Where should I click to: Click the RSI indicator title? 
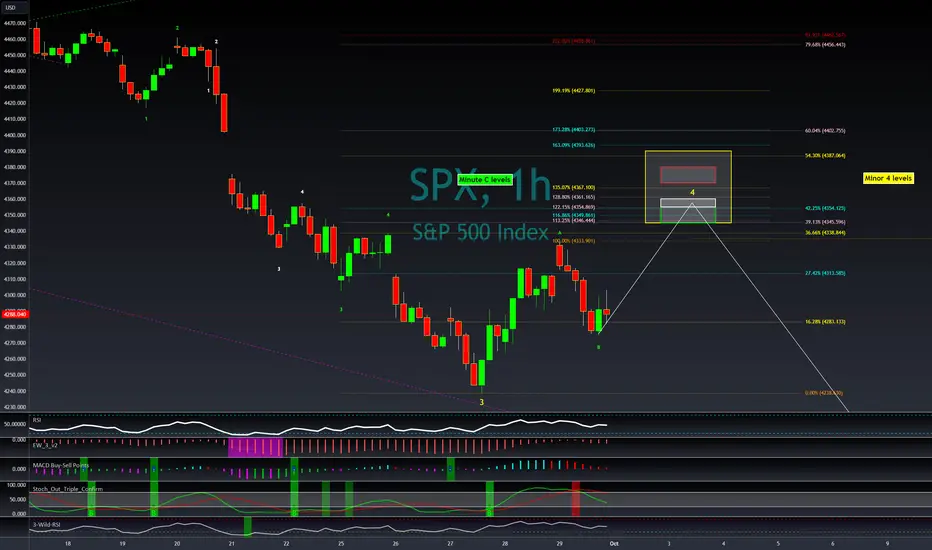[37, 420]
